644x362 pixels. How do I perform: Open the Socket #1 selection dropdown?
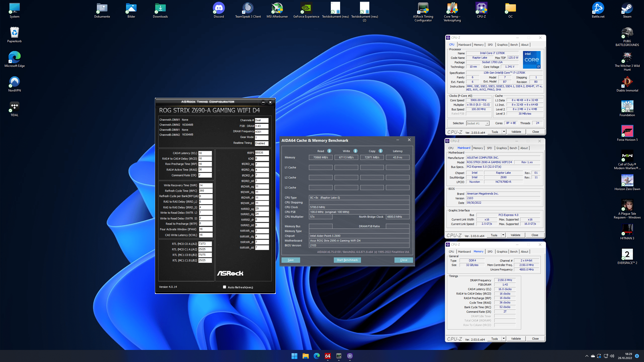point(478,123)
